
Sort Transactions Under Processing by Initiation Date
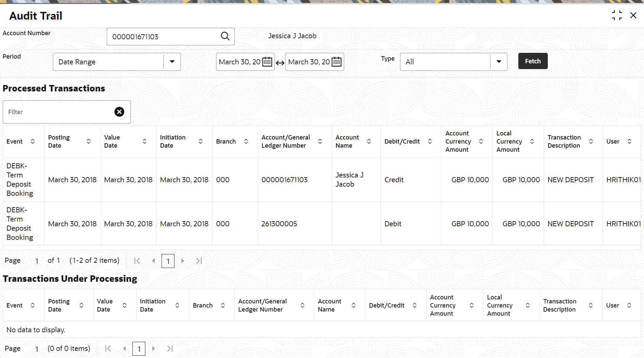coord(177,305)
